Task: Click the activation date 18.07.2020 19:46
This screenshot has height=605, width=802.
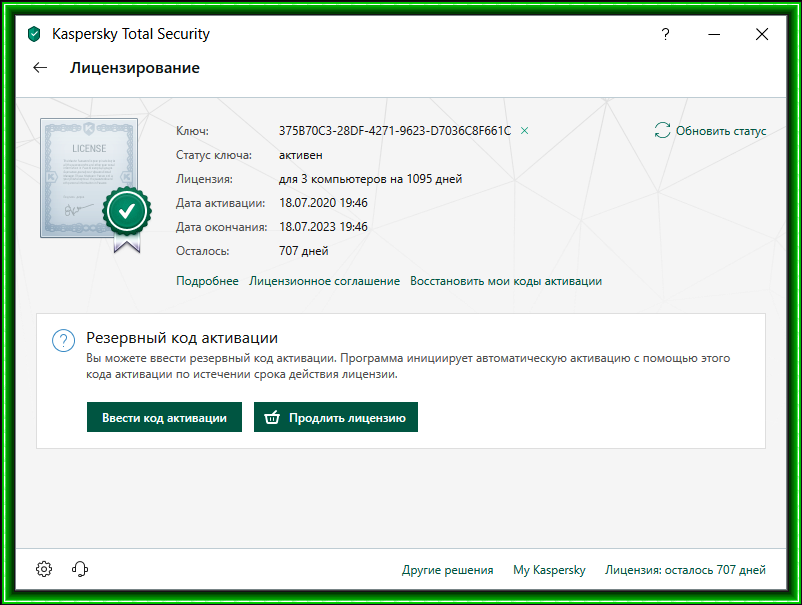Action: pyautogui.click(x=323, y=203)
